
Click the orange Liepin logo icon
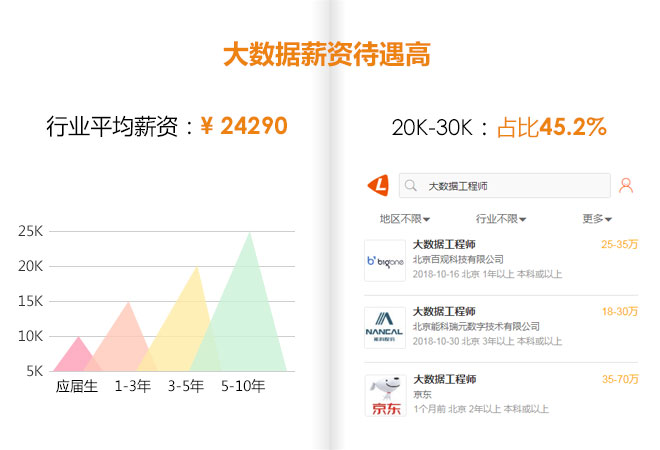(x=378, y=185)
